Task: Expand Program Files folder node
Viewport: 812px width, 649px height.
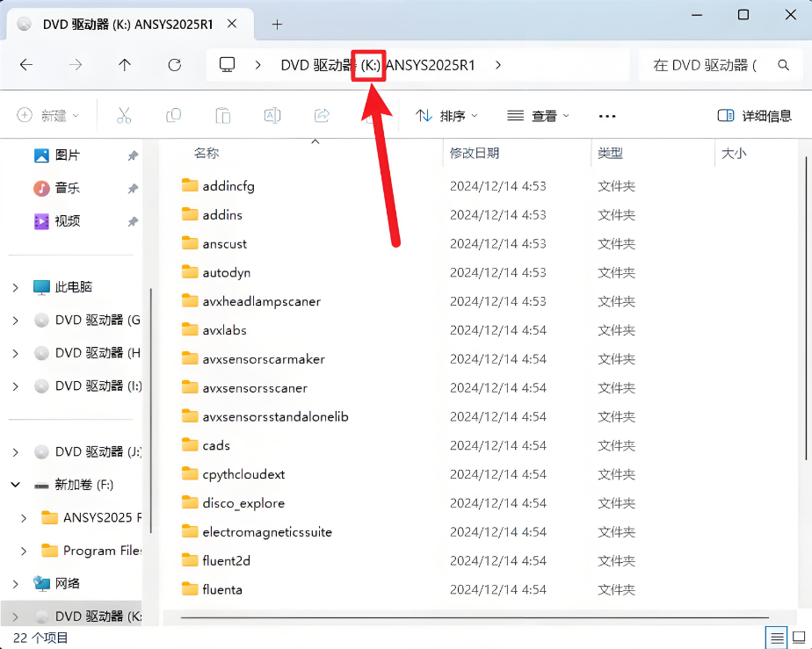Action: coord(24,552)
